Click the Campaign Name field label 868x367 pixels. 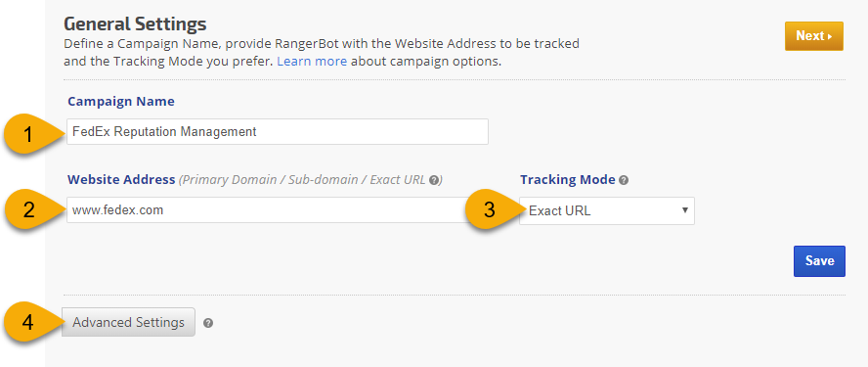120,102
